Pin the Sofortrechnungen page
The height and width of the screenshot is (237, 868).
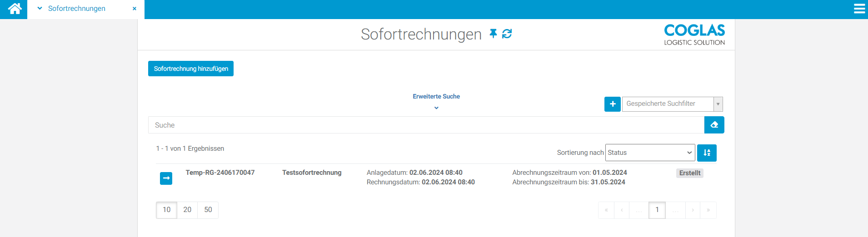click(493, 34)
